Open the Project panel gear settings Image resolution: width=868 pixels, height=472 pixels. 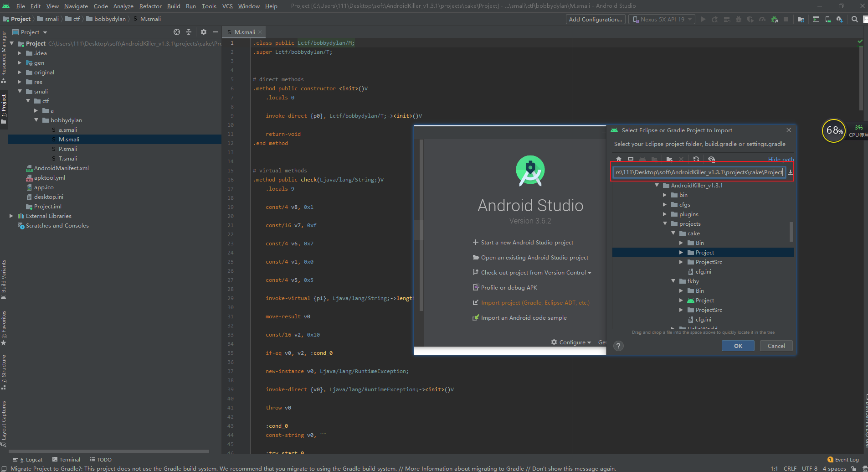[204, 32]
